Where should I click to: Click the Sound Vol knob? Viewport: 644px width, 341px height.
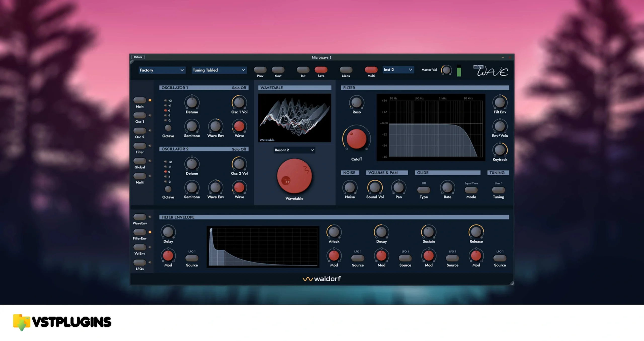pyautogui.click(x=375, y=187)
